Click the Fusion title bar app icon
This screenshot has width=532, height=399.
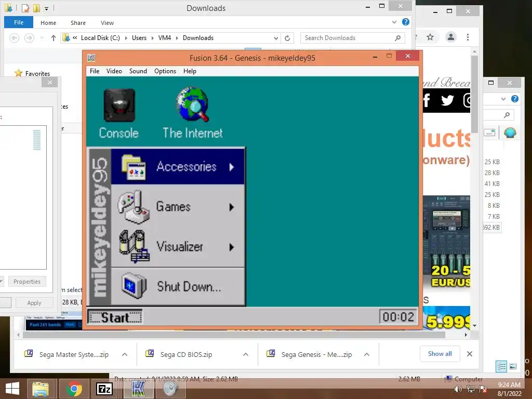[91, 58]
